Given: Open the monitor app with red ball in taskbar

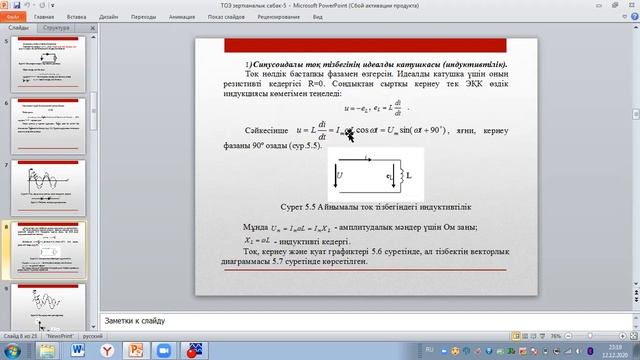Looking at the screenshot, I should click(x=194, y=351).
